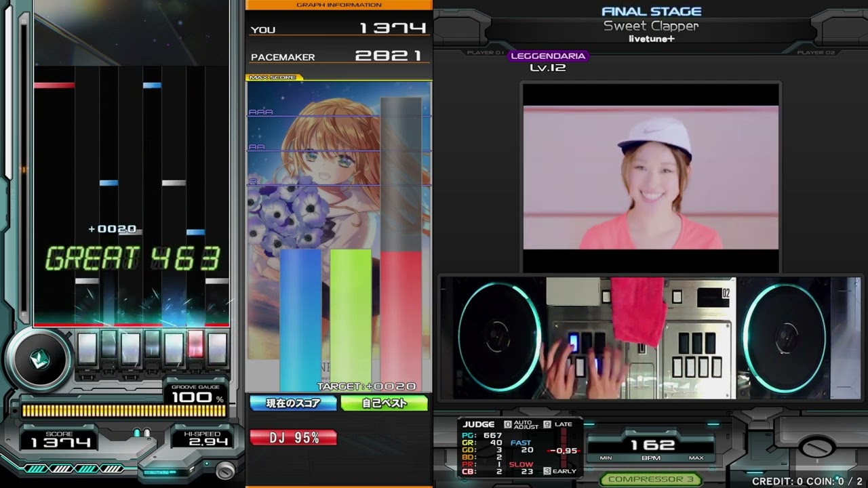Click the white indicator light beside SCORE
The height and width of the screenshot is (488, 868).
tap(146, 432)
